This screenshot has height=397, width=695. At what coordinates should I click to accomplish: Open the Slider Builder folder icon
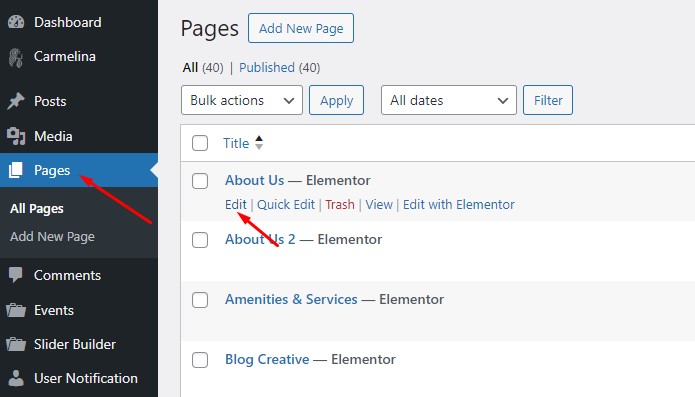[16, 344]
